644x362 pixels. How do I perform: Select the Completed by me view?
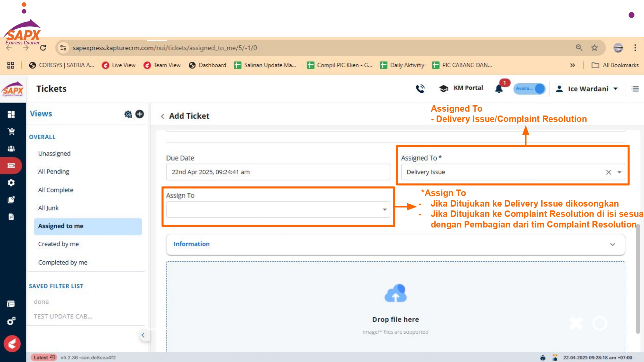[62, 262]
